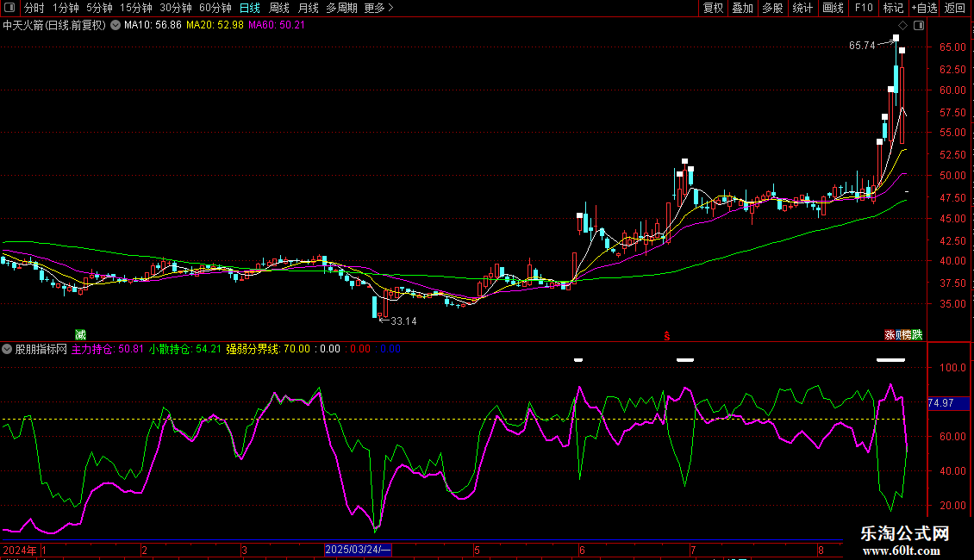Click the 榜 tag at chart bottom-right

[906, 334]
